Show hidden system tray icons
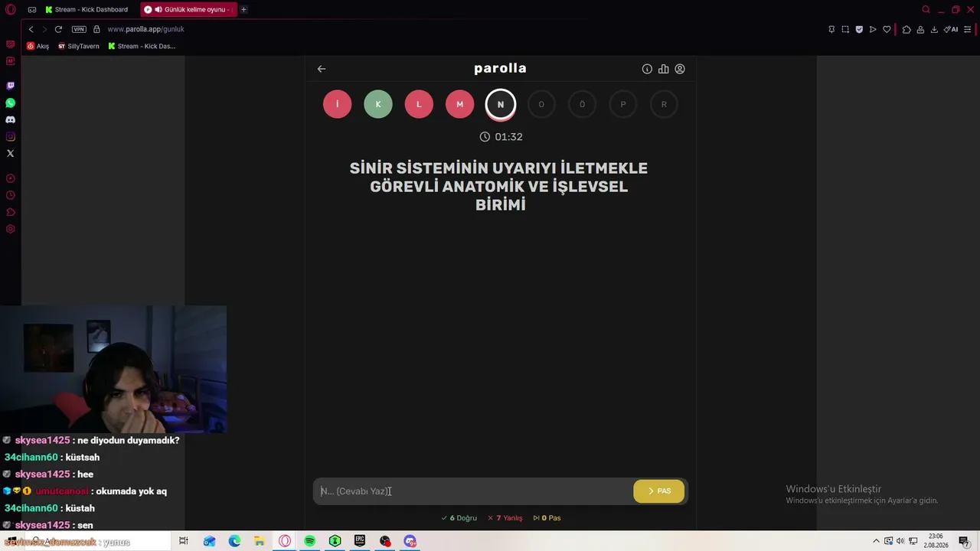The width and height of the screenshot is (980, 551). [x=876, y=541]
